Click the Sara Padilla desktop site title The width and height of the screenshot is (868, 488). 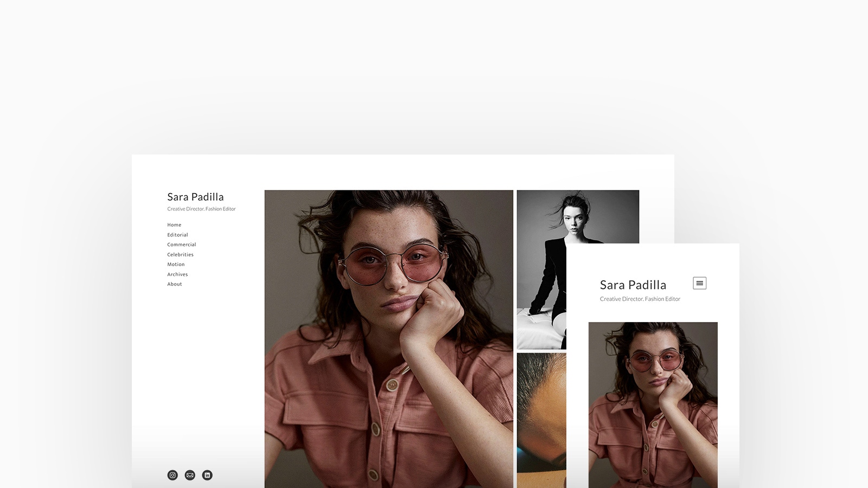[x=195, y=197]
